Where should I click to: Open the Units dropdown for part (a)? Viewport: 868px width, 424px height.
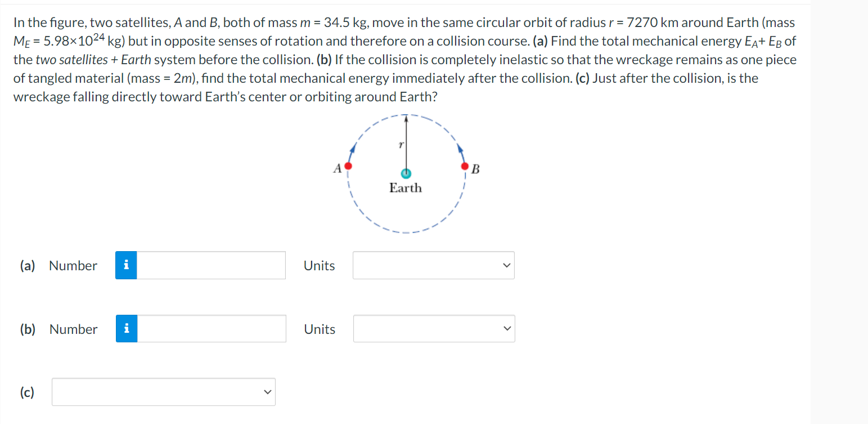click(x=433, y=265)
